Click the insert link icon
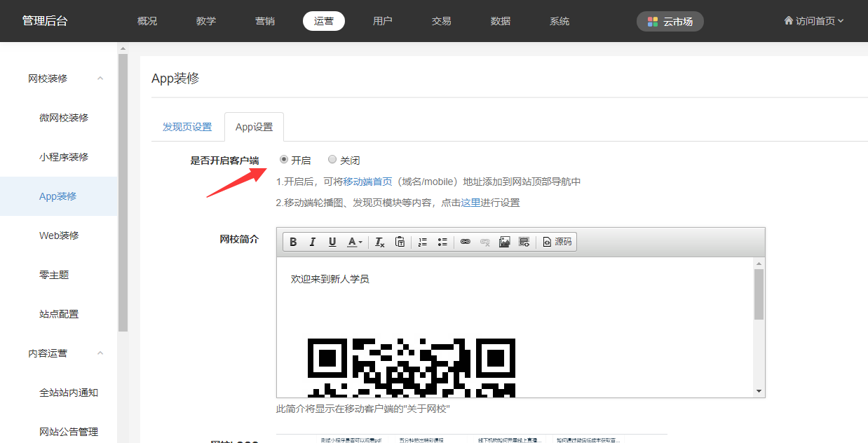The width and height of the screenshot is (868, 443). [465, 242]
